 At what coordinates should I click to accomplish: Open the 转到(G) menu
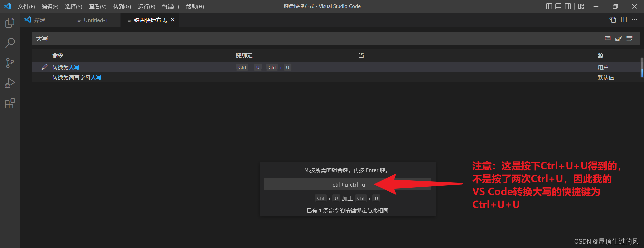point(122,6)
